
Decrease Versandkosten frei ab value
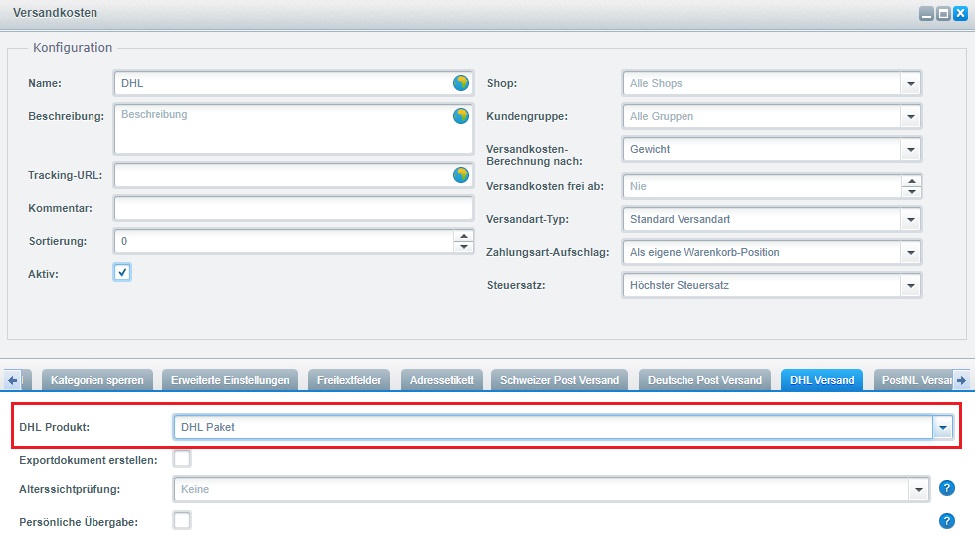(x=912, y=191)
